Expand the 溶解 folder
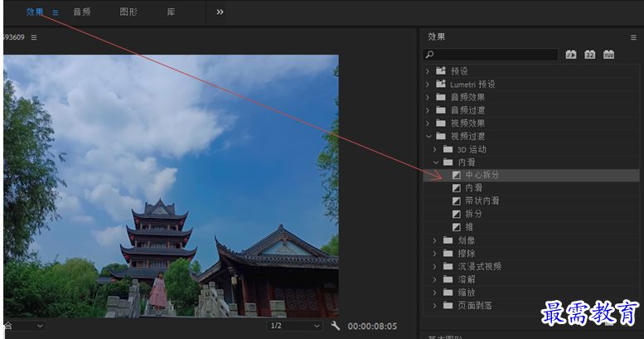The width and height of the screenshot is (644, 339). tap(435, 279)
